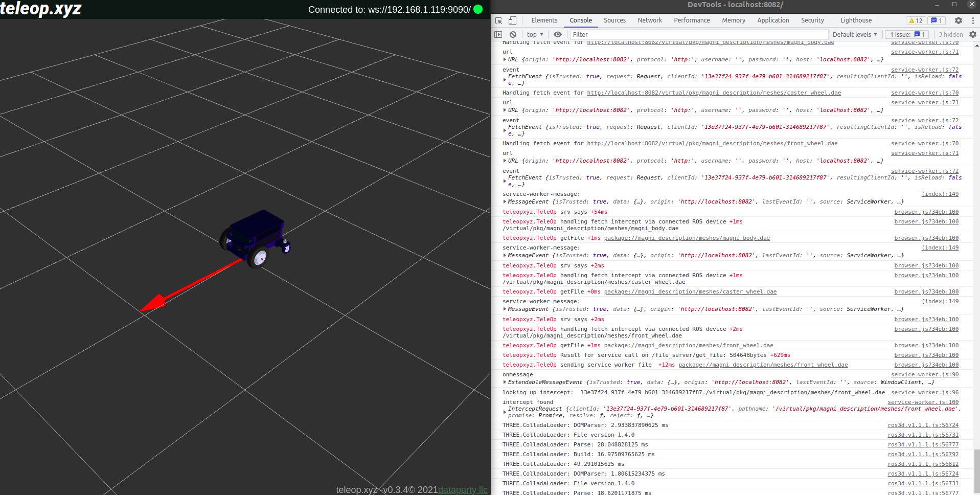Click the 1 Issue button
This screenshot has width=980, height=495.
pos(906,34)
